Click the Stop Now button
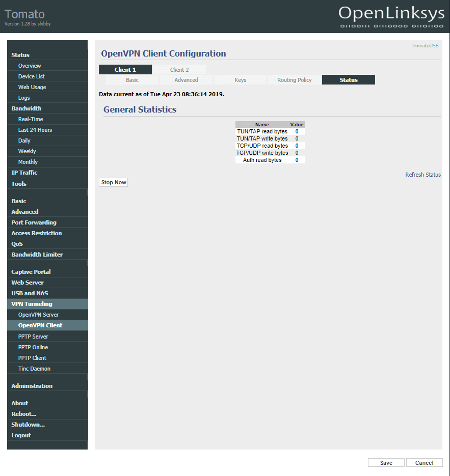Screen dimensions: 450x476 tap(113, 182)
